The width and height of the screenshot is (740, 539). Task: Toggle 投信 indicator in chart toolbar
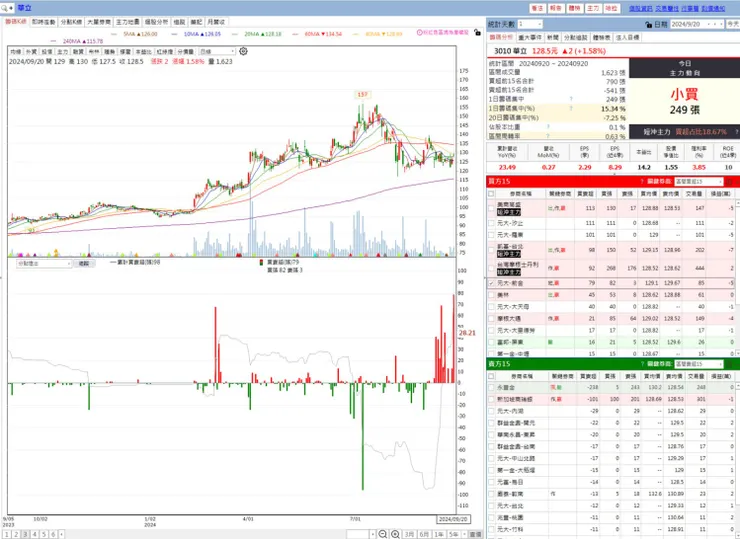tap(47, 51)
